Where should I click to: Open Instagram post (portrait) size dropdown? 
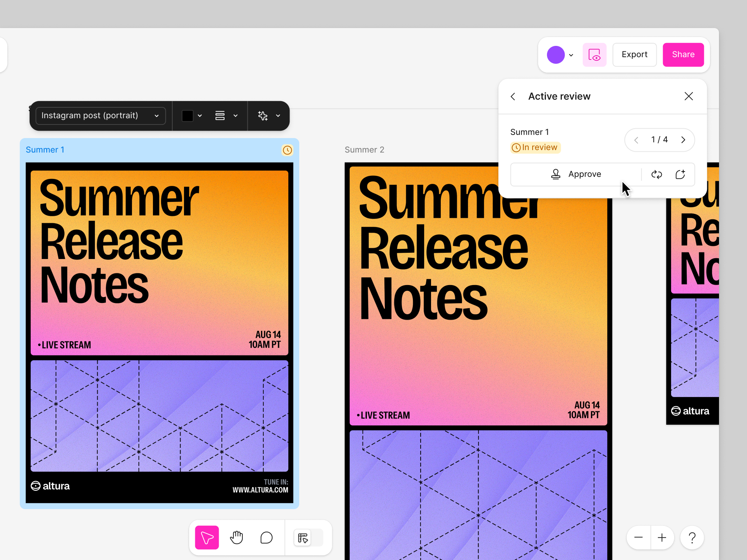100,116
